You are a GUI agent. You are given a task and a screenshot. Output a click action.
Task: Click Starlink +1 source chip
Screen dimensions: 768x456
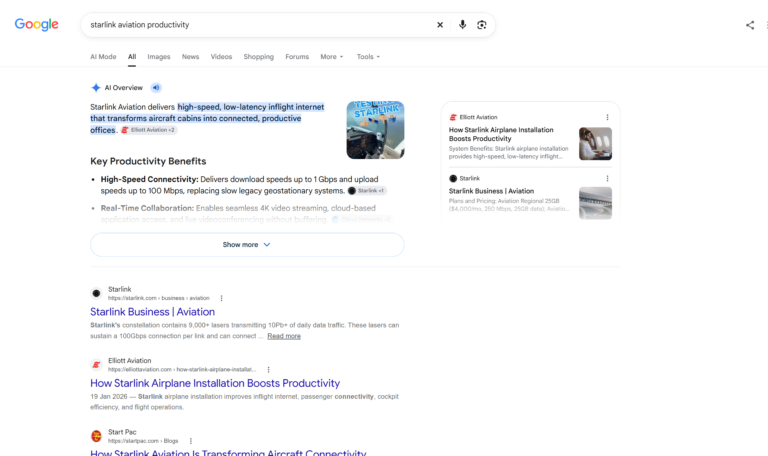pos(367,191)
